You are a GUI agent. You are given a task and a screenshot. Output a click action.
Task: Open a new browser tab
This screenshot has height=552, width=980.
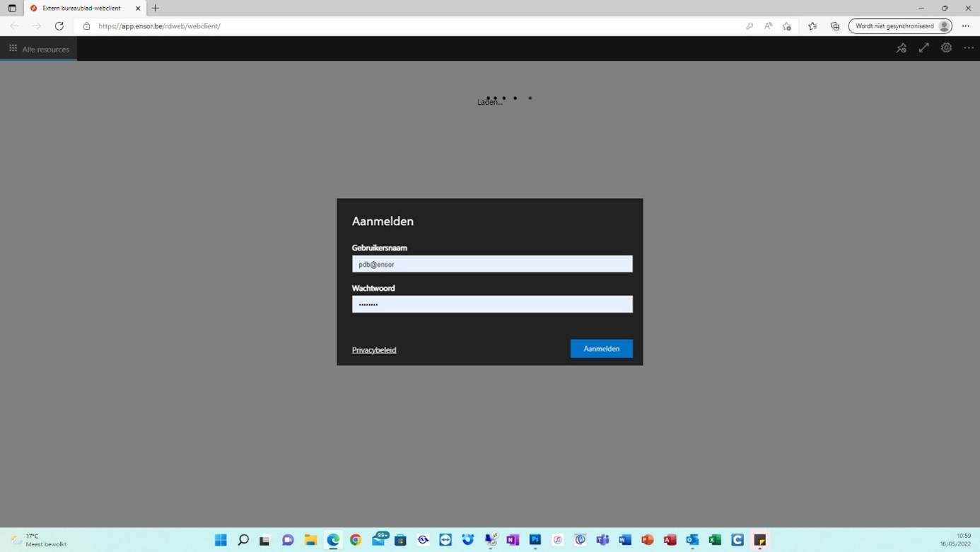(156, 8)
